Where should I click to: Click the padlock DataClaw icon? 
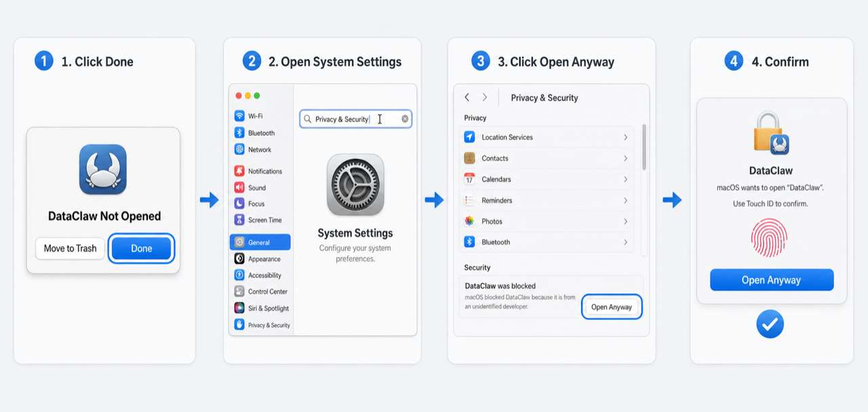[x=771, y=134]
